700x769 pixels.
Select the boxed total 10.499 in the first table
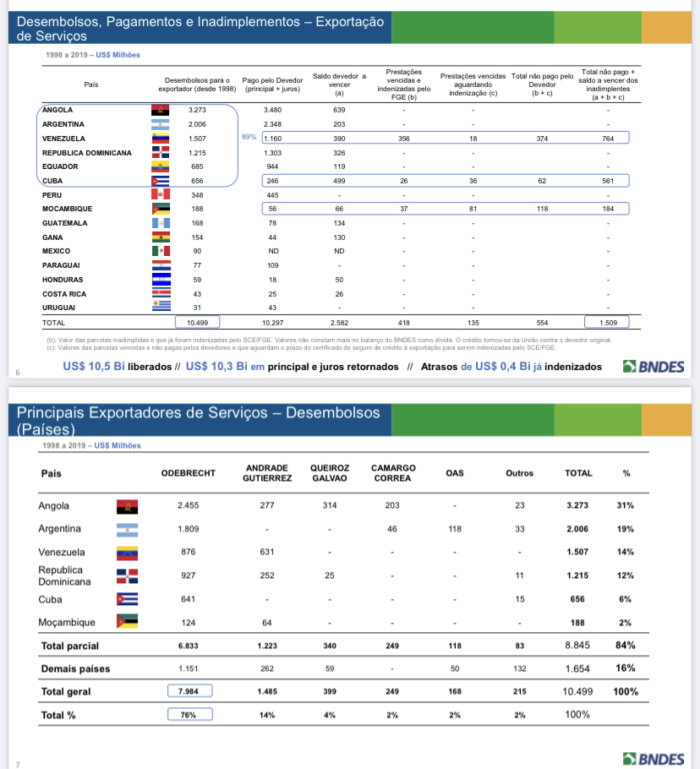[x=197, y=323]
